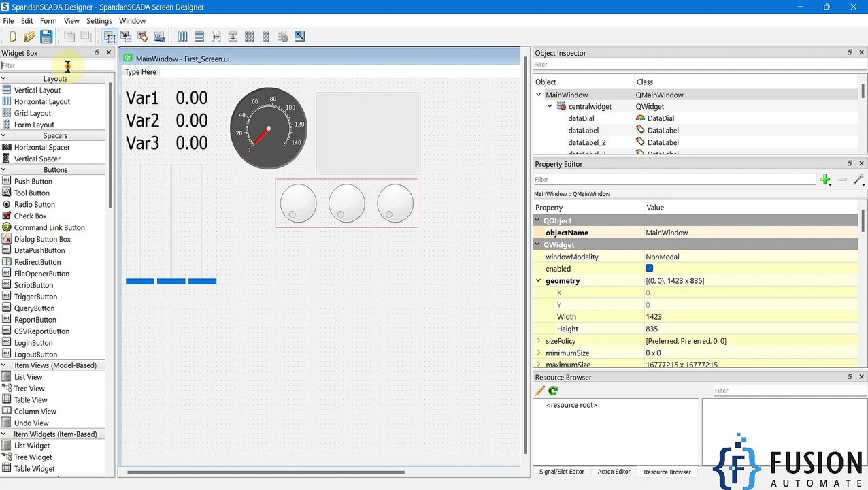868x490 pixels.
Task: Close the Object Inspector panel
Action: (861, 52)
